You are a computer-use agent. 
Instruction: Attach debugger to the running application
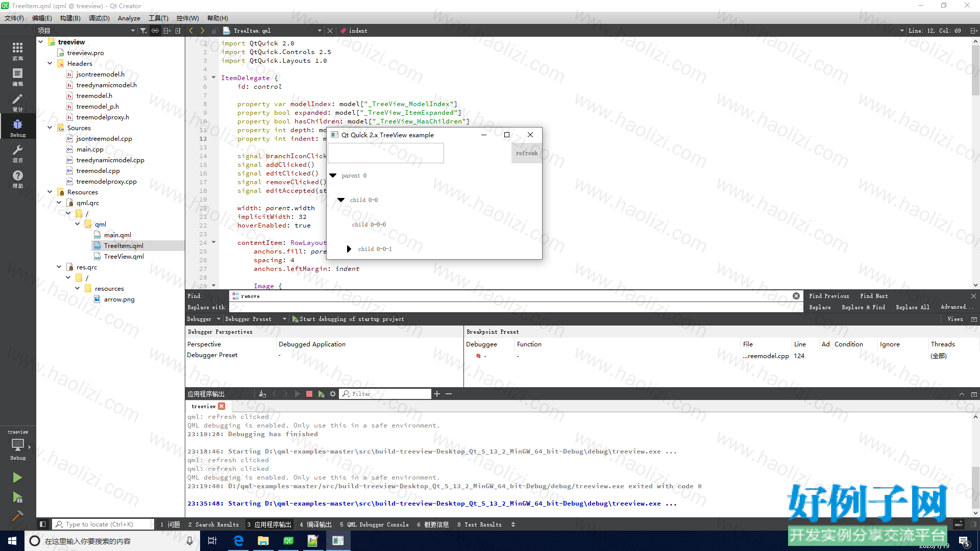point(321,394)
